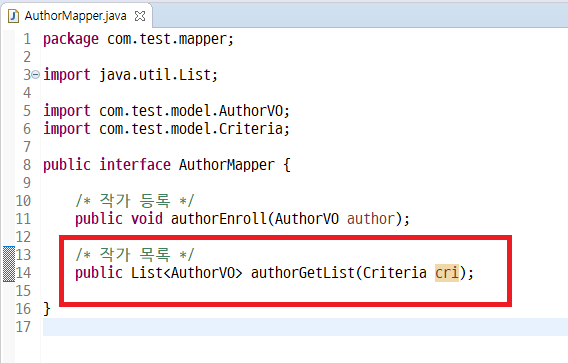Click the blue change marker in gutter
568x363 pixels.
pos(9,264)
